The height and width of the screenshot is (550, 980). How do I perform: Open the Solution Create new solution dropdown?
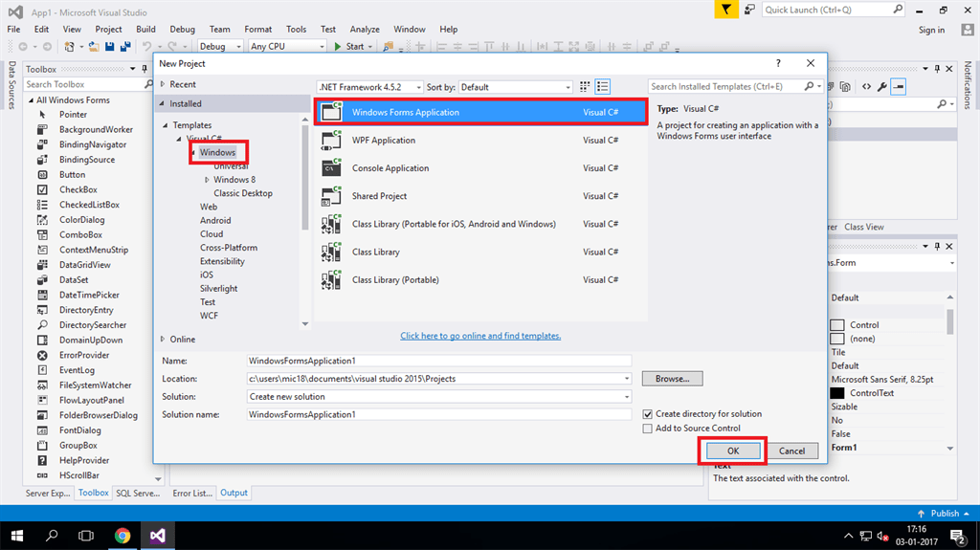[626, 397]
